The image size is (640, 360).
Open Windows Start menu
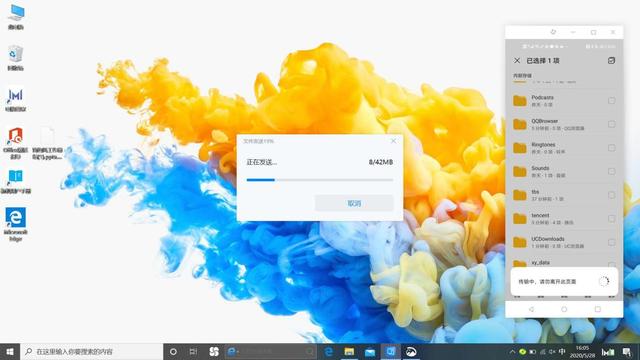(10, 351)
